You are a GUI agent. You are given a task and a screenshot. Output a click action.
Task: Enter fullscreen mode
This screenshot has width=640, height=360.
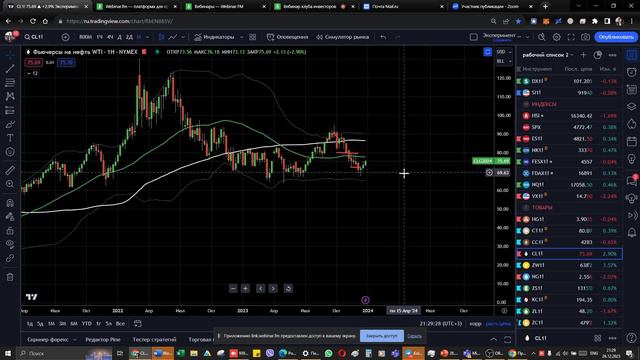point(571,37)
